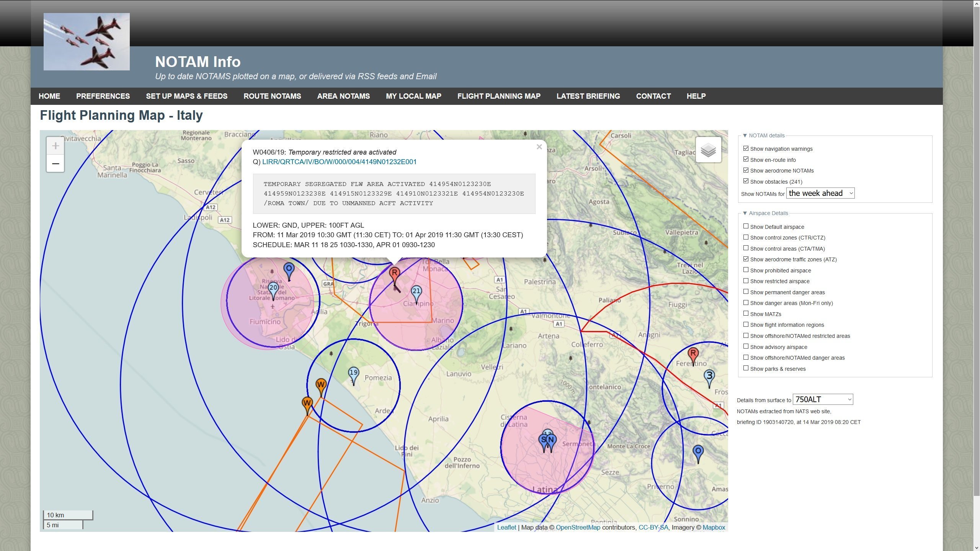Zoom in with the map plus button
The height and width of the screenshot is (551, 980).
tap(56, 146)
